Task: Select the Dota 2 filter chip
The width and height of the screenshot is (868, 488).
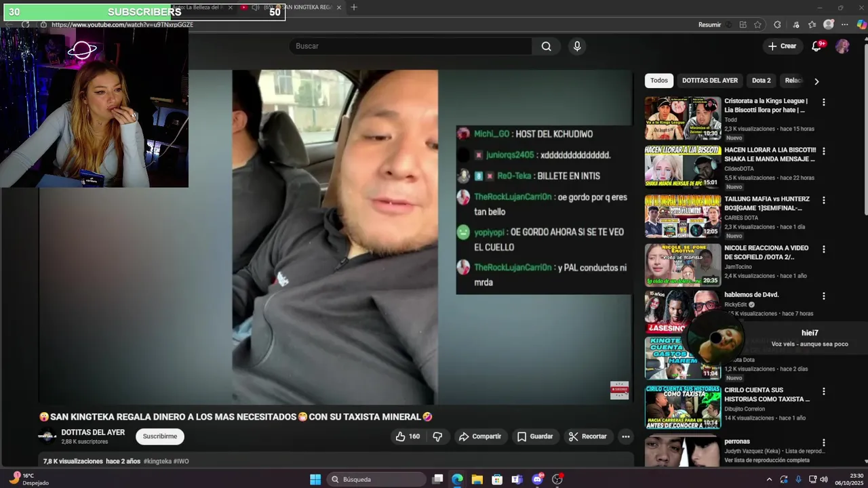Action: 761,81
